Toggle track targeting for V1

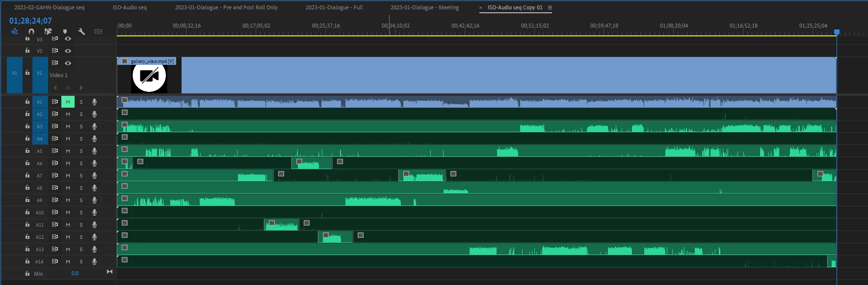click(x=40, y=75)
